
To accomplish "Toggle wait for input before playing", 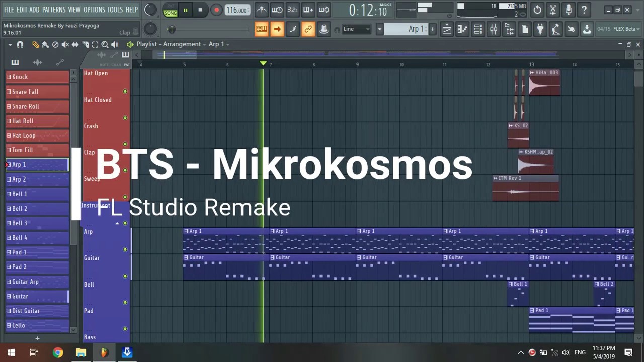I will pos(277,10).
